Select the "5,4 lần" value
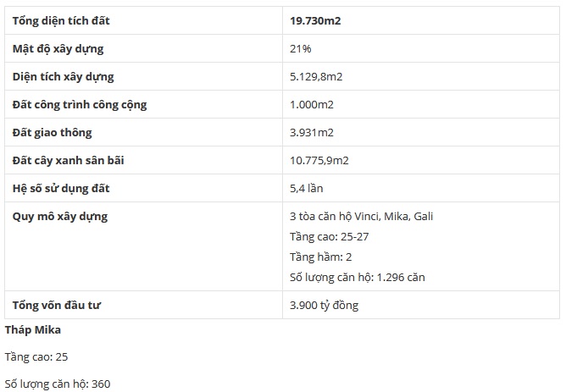Image resolution: width=566 pixels, height=392 pixels. 307,188
